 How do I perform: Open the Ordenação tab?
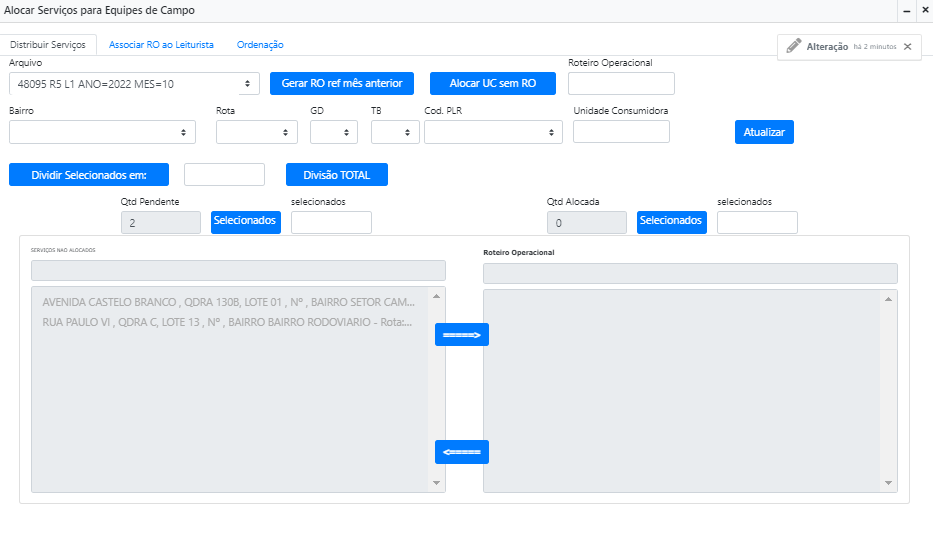(260, 45)
